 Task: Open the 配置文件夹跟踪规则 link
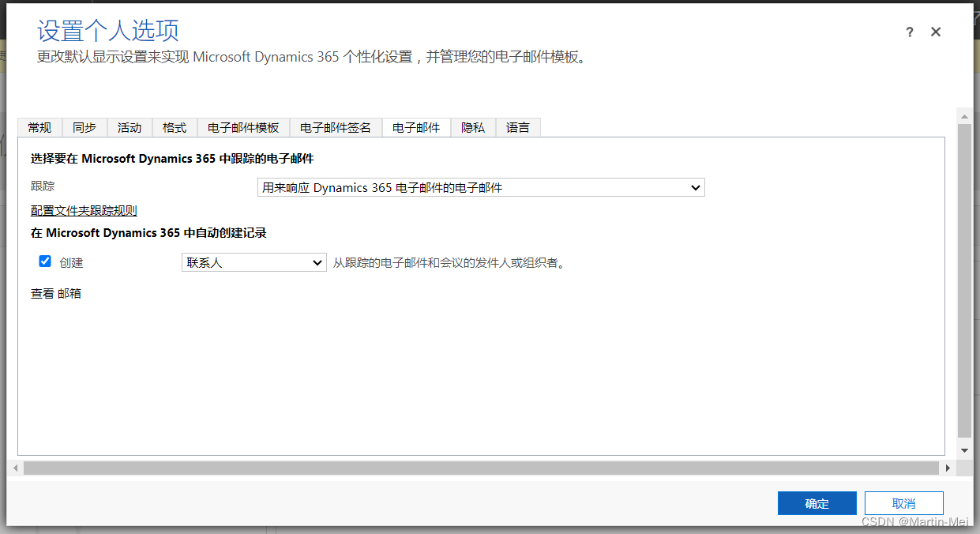tap(84, 210)
